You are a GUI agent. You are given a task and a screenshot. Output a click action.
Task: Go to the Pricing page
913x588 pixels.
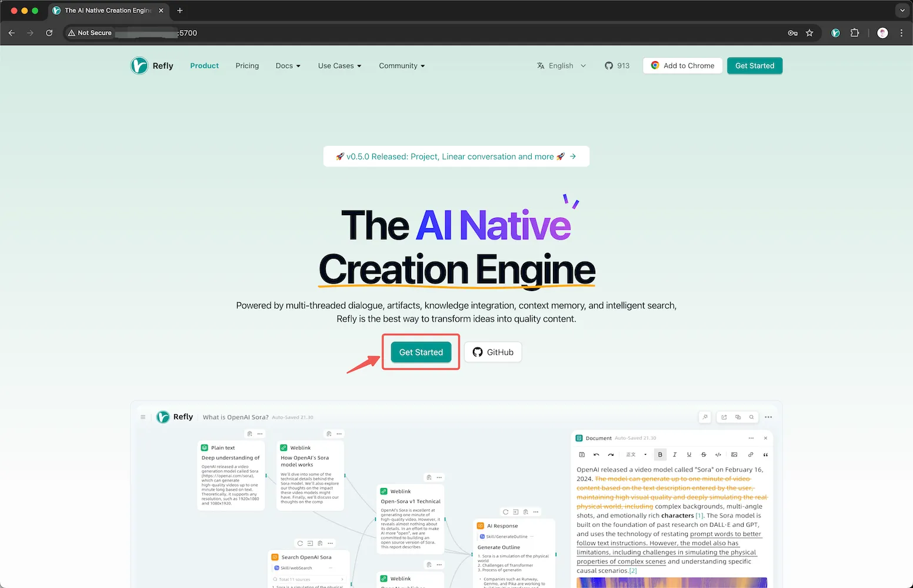pos(247,66)
